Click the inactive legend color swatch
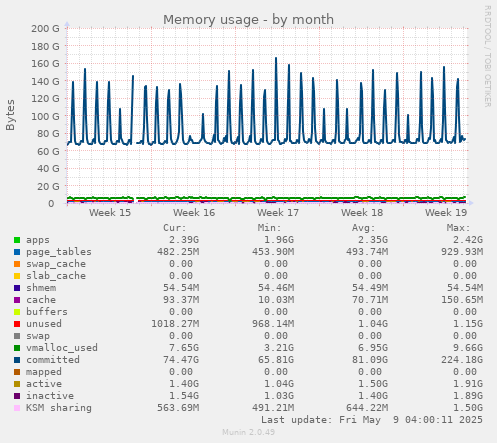The image size is (497, 443). [17, 396]
